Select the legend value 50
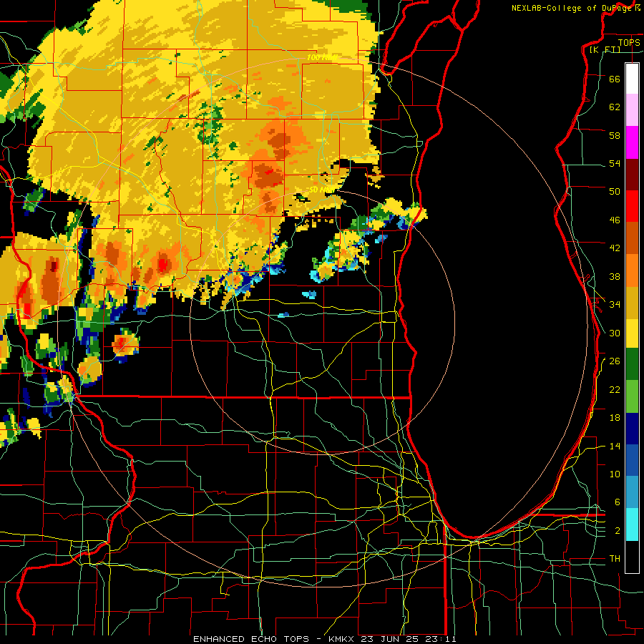The height and width of the screenshot is (644, 644). tap(615, 191)
